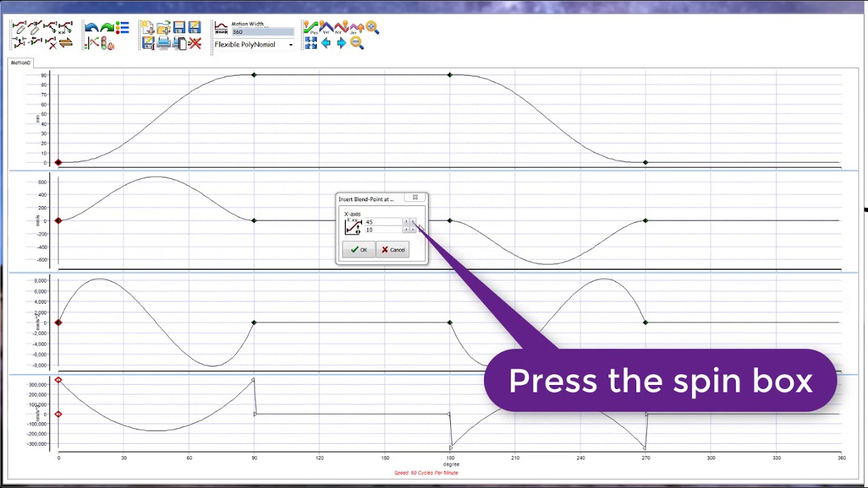Image resolution: width=868 pixels, height=488 pixels.
Task: Select the position graph blend-point at 180 degrees
Action: tap(450, 75)
